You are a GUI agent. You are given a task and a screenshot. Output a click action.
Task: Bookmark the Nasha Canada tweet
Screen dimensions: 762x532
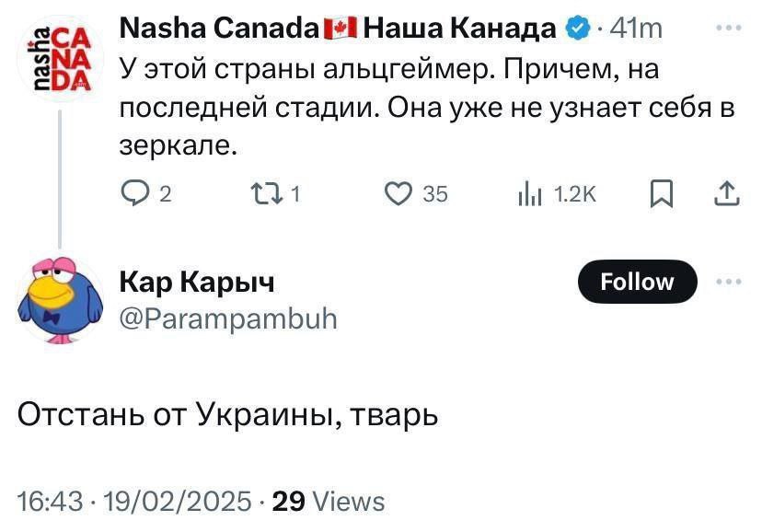coord(661,193)
